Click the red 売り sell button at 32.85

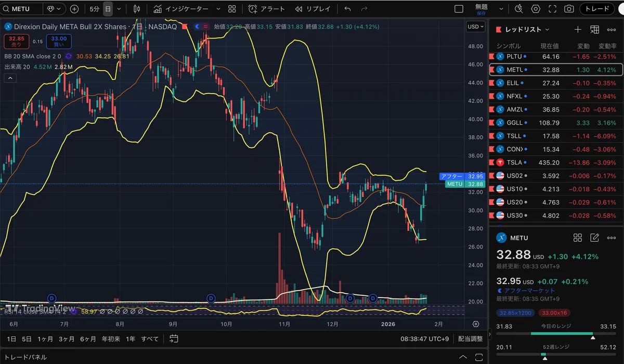pyautogui.click(x=17, y=42)
